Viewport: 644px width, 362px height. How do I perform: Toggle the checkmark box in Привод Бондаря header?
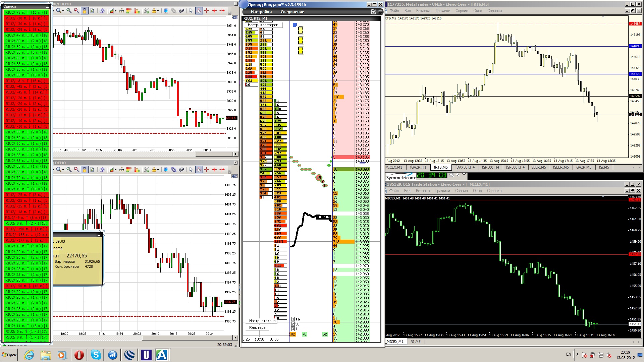coord(374,12)
